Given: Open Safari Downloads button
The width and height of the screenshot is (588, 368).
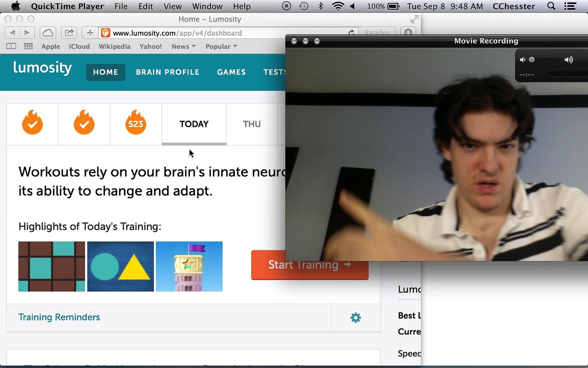Looking at the screenshot, I should pos(408,33).
